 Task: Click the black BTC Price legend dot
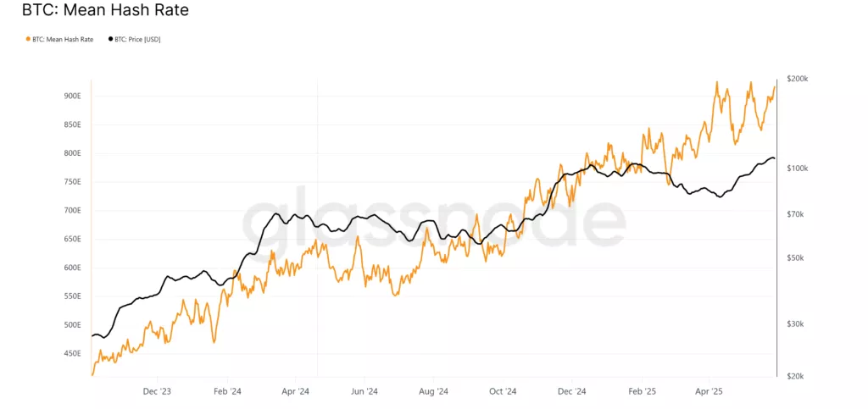point(110,39)
